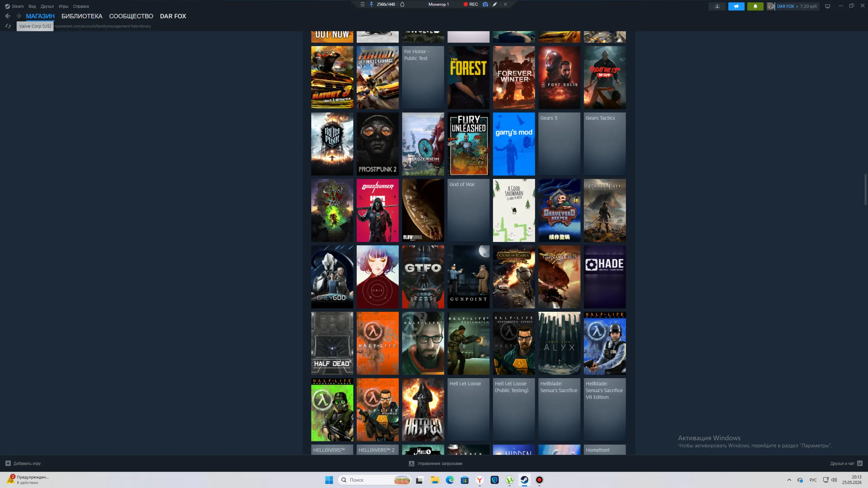Open Друзья и чат button
Viewport: 868px width, 488px height.
pos(846,463)
